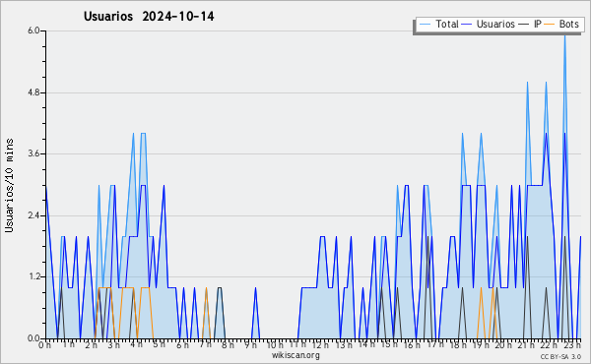Click the '2.4' y-axis value
The width and height of the screenshot is (591, 364).
(x=33, y=215)
